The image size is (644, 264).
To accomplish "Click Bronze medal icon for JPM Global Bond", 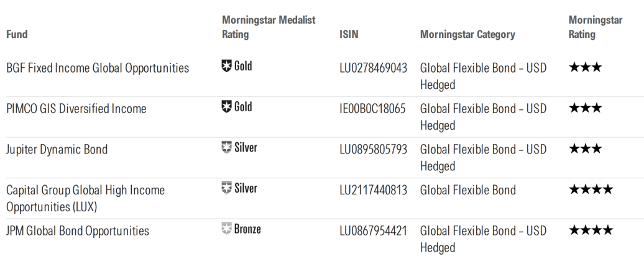I will point(226,229).
